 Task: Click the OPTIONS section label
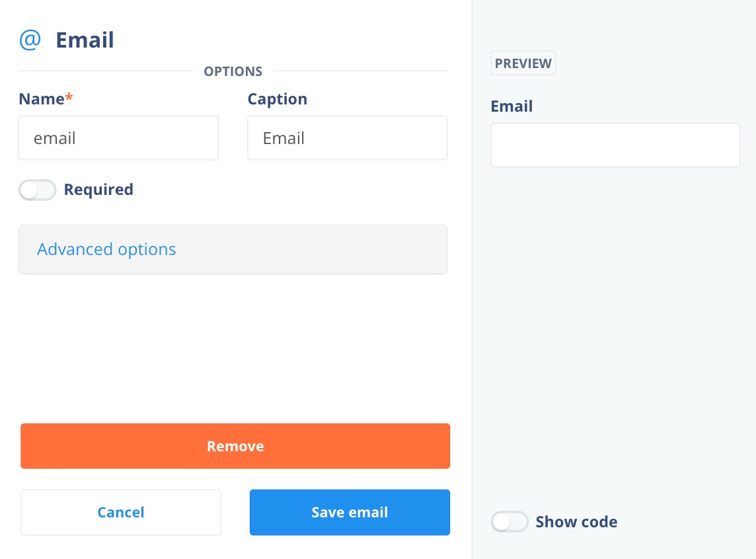click(x=233, y=71)
